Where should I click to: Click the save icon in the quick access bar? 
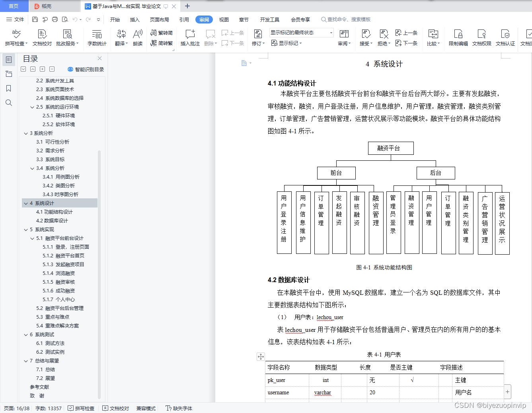click(x=35, y=19)
